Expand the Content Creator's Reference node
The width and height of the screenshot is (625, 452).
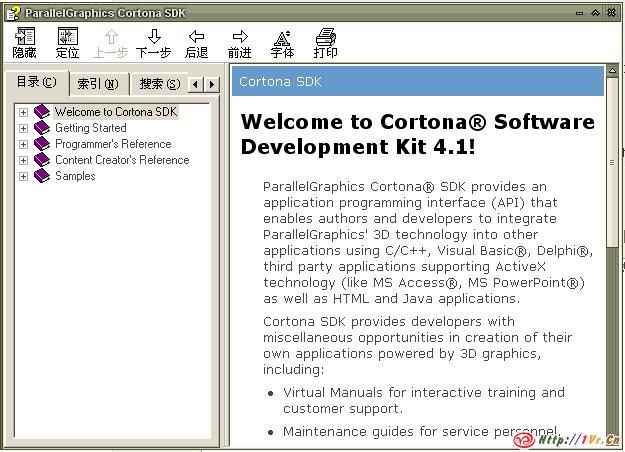pos(23,160)
